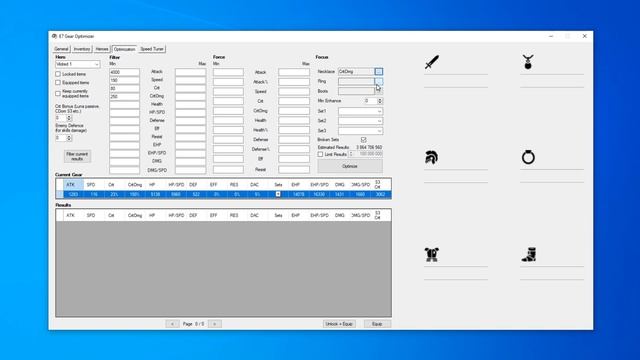Open the Ring focus selector button
This screenshot has width=640, height=360.
(378, 81)
